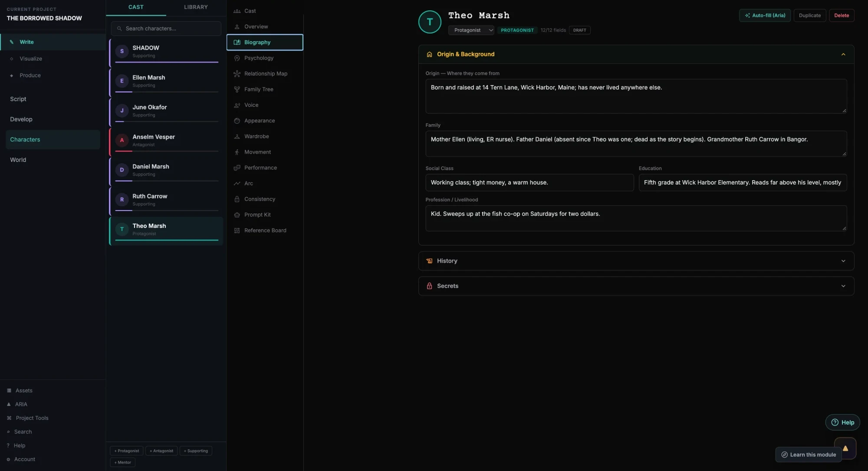Screen dimensions: 868x471
Task: Click the Help question-mark icon button
Action: [842, 422]
